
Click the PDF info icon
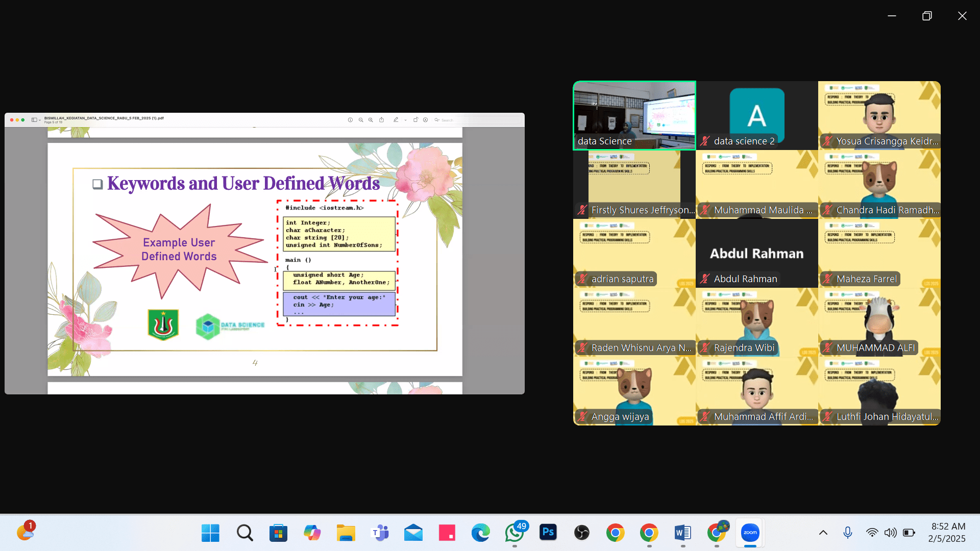(350, 120)
